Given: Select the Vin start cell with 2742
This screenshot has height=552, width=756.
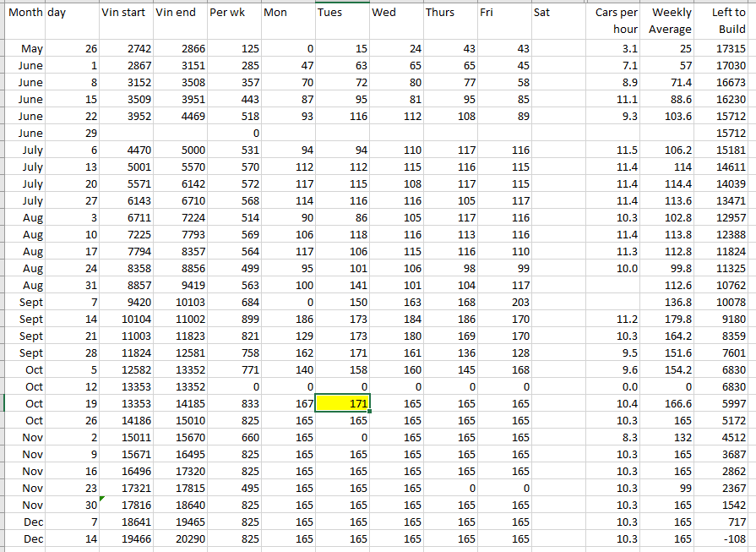Looking at the screenshot, I should [125, 49].
